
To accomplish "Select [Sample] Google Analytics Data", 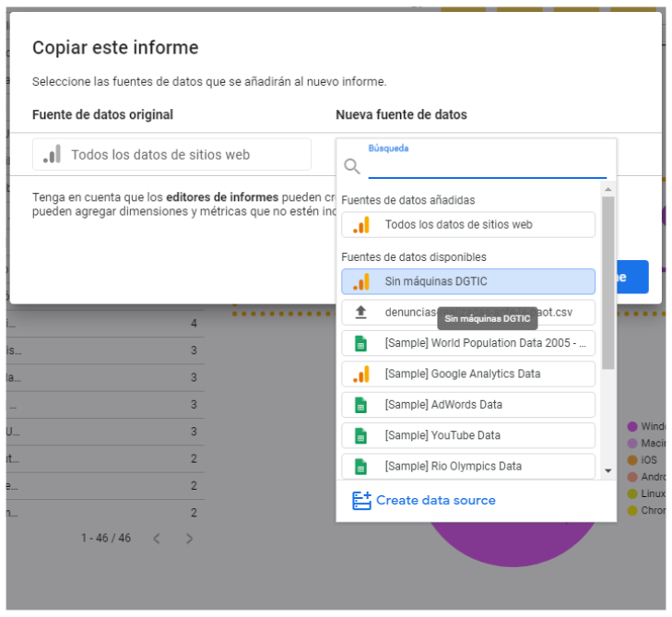I will pyautogui.click(x=468, y=374).
